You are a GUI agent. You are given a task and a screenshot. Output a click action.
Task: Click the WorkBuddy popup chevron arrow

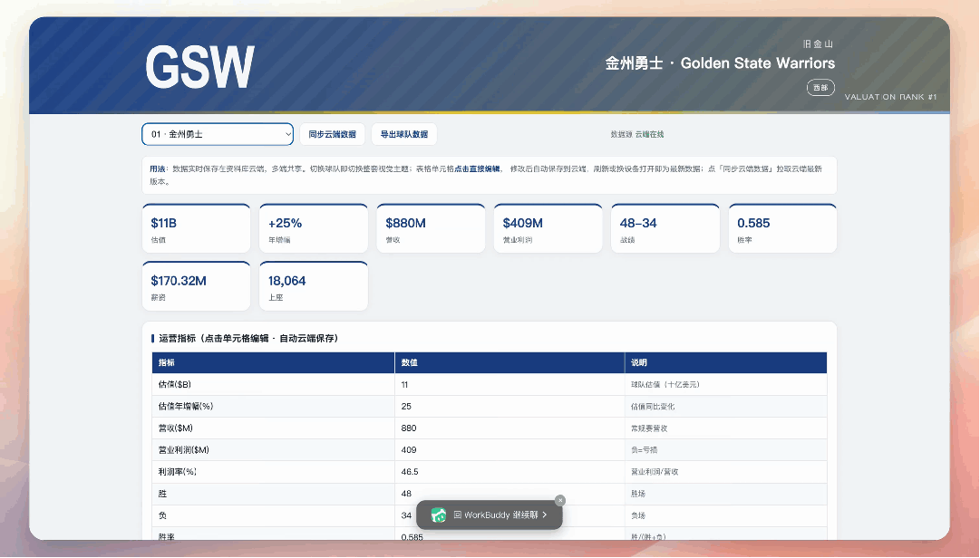545,515
